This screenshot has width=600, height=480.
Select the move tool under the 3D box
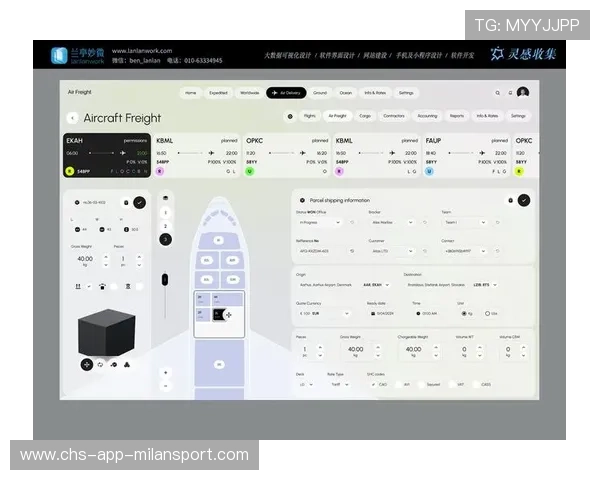[87, 365]
